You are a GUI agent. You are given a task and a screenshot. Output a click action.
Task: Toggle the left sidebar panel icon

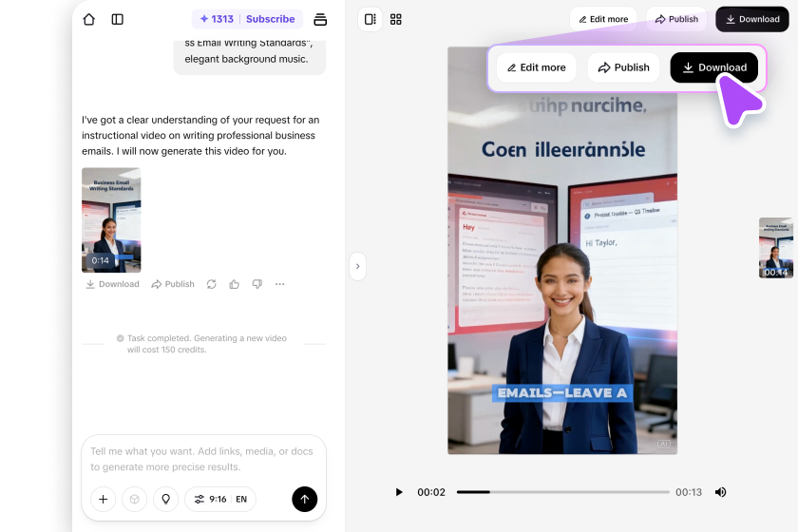118,19
